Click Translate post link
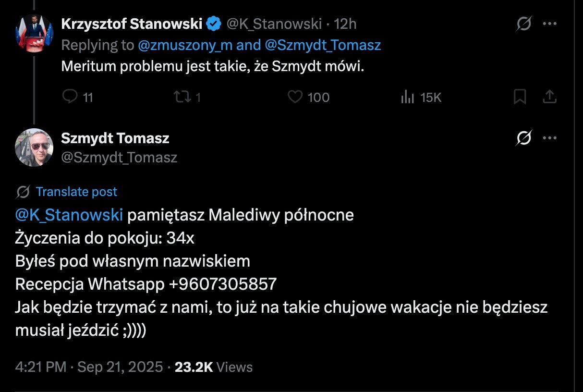Screen dimensions: 583x392 tap(76, 192)
